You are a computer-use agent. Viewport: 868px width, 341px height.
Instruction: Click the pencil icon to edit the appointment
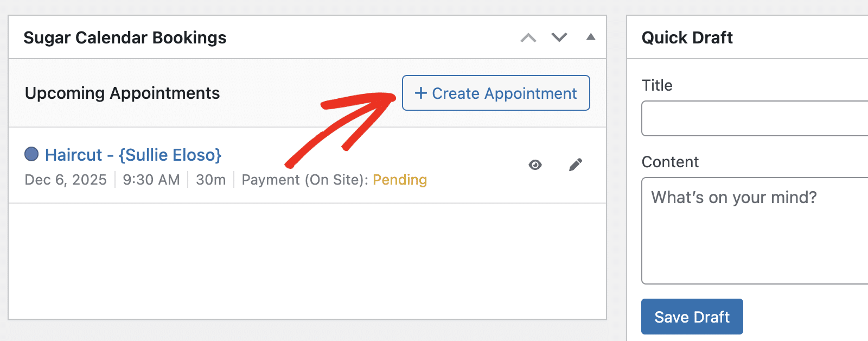click(x=576, y=165)
